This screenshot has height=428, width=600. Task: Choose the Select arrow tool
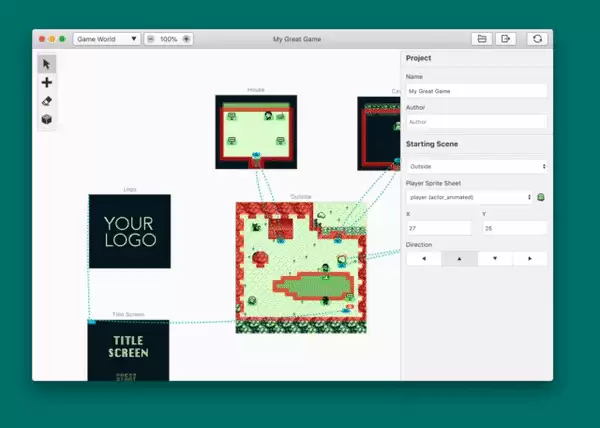coord(47,64)
